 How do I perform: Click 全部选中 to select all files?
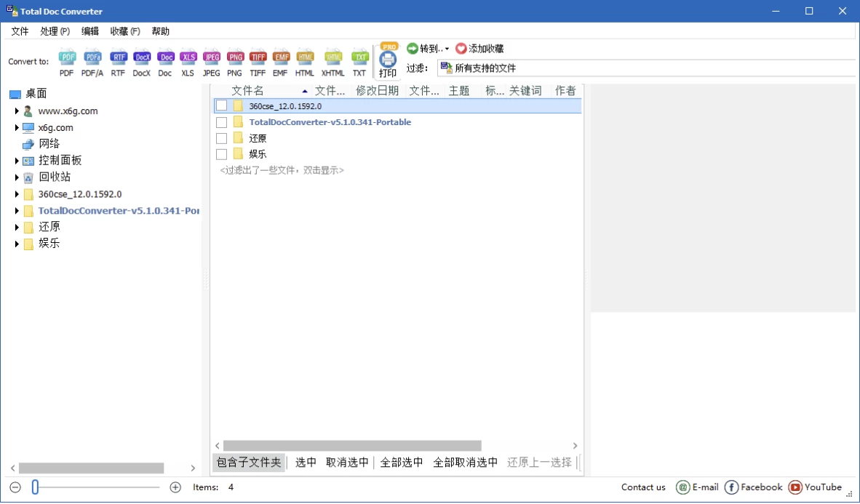(401, 462)
